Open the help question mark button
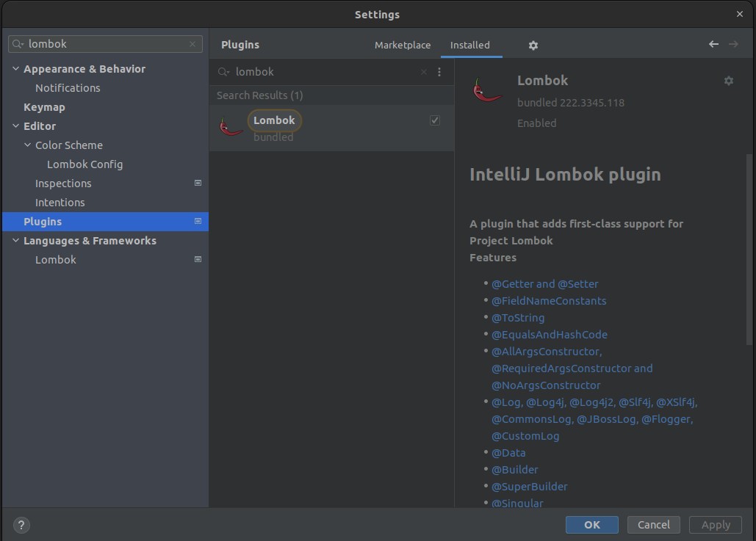The height and width of the screenshot is (541, 756). [21, 525]
